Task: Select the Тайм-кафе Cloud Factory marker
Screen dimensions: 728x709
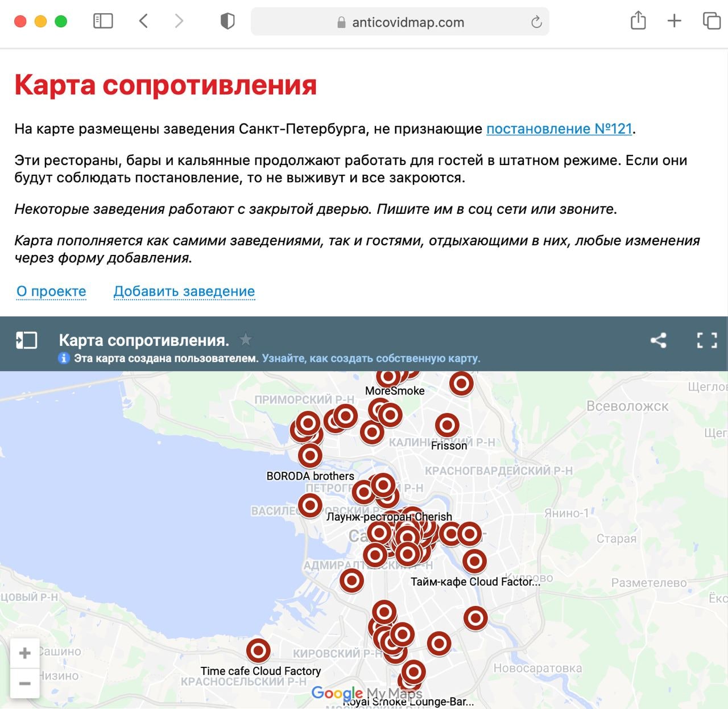Action: click(474, 562)
